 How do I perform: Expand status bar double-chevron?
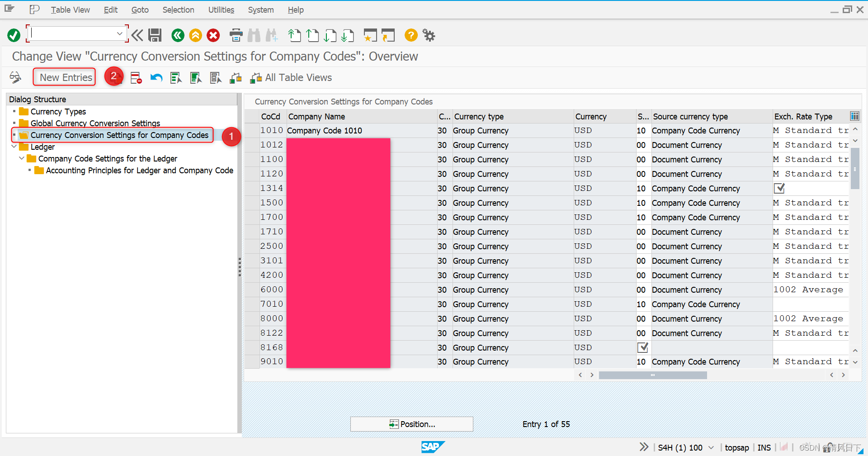[x=644, y=447]
